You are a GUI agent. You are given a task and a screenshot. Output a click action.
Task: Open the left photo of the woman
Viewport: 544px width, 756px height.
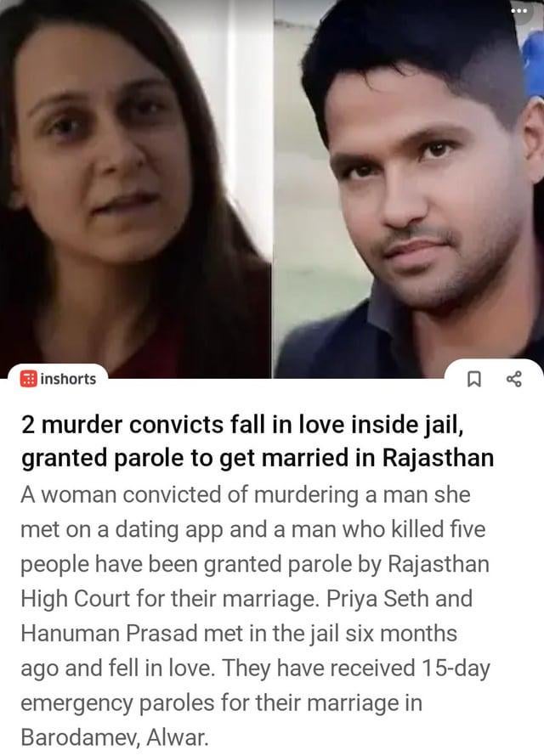click(135, 188)
